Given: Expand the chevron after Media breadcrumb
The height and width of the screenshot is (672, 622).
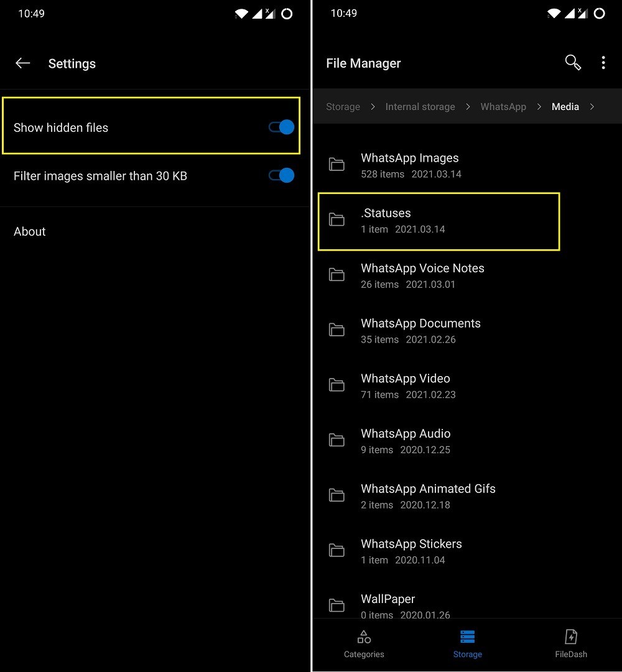Looking at the screenshot, I should click(592, 106).
